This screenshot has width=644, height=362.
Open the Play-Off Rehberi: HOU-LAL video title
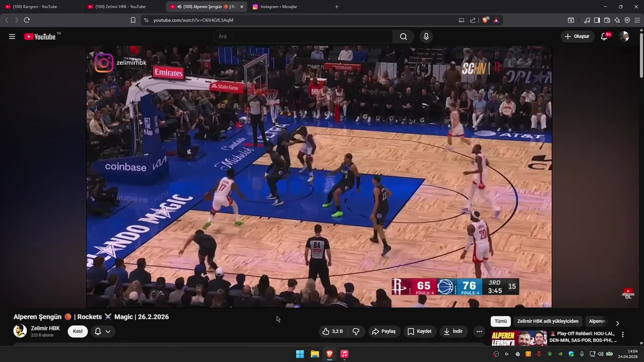tap(582, 337)
